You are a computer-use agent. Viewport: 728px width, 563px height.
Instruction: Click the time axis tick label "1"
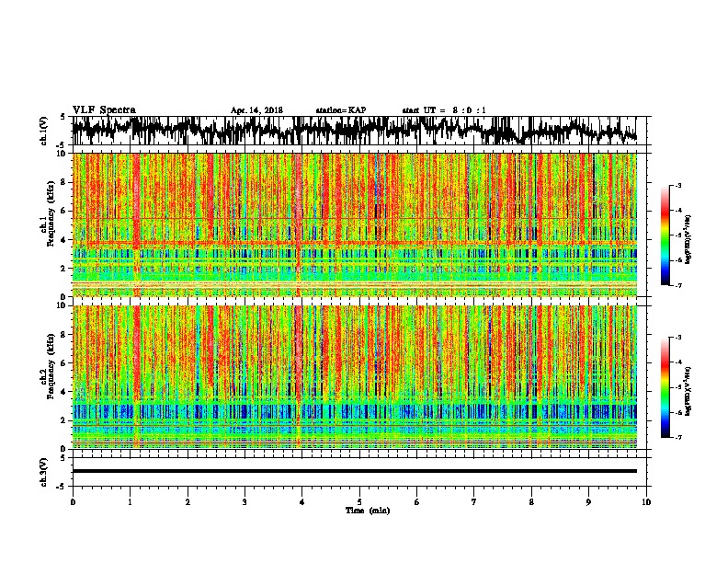(x=130, y=502)
